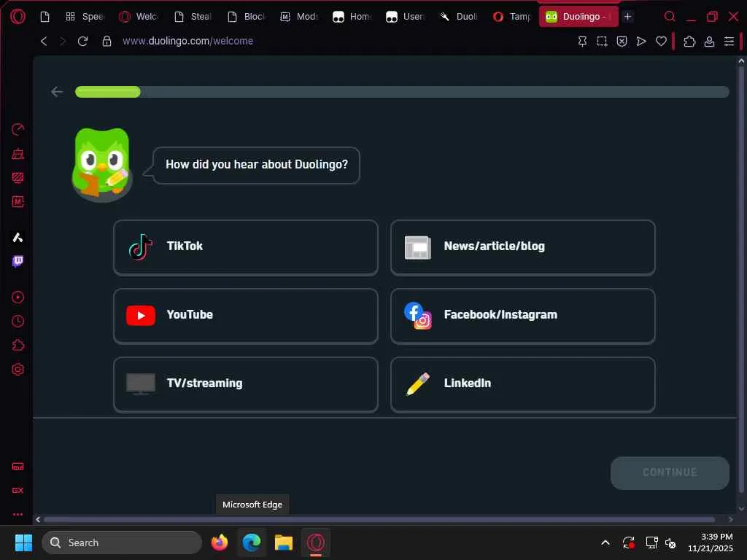Open Extensions cube icon in sidebar

click(18, 345)
